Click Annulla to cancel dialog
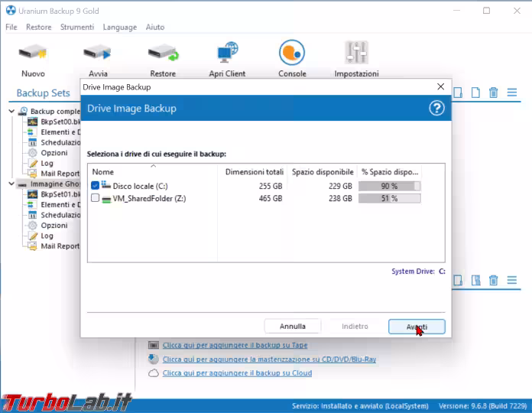 [293, 326]
